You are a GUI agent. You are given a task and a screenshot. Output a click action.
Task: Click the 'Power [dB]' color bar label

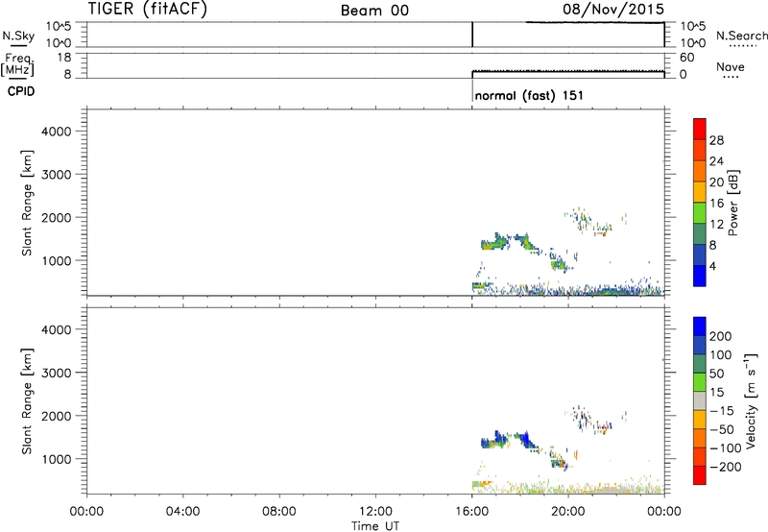732,203
